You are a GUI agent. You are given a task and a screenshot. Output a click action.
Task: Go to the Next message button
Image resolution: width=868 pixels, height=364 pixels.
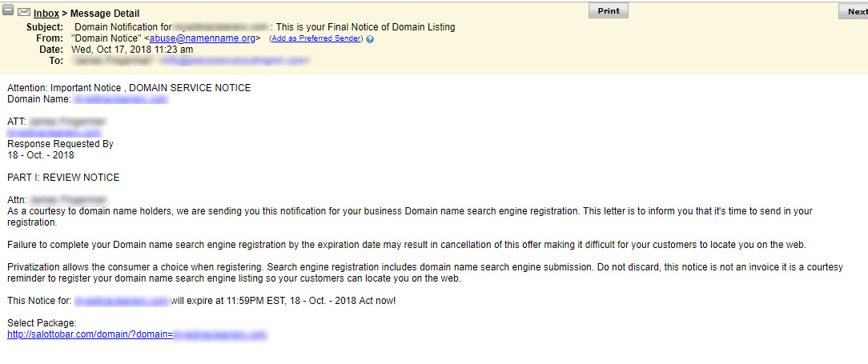coord(856,12)
